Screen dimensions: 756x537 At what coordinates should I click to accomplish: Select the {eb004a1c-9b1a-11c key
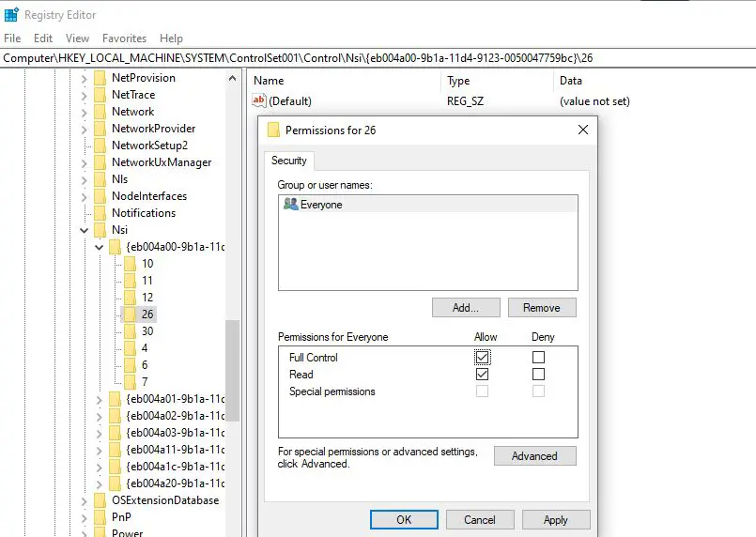point(175,467)
